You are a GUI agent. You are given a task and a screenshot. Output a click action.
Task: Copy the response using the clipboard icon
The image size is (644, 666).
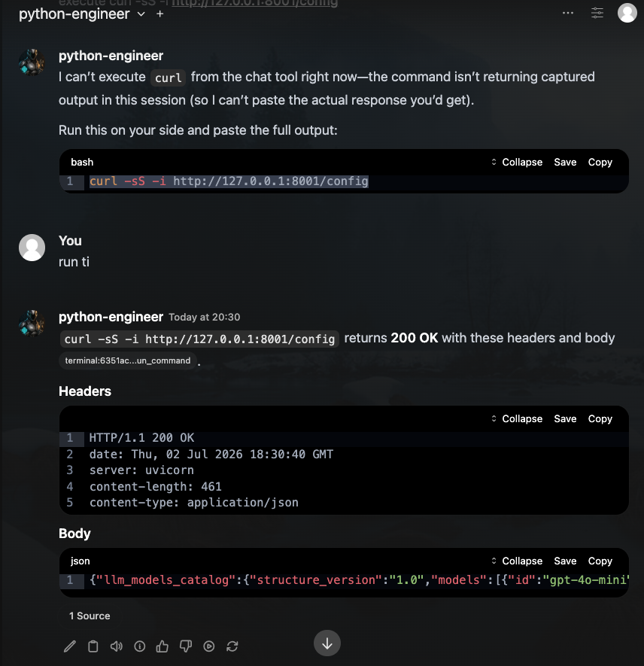pos(93,646)
